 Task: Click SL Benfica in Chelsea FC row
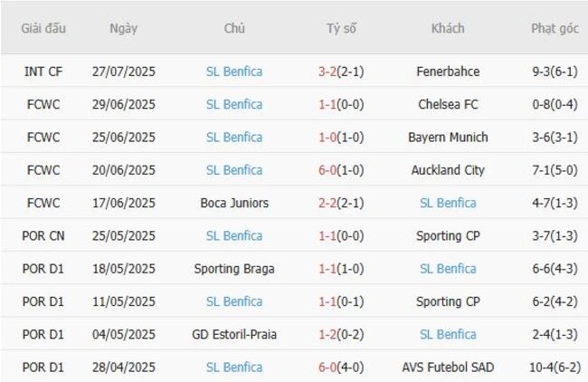(234, 104)
